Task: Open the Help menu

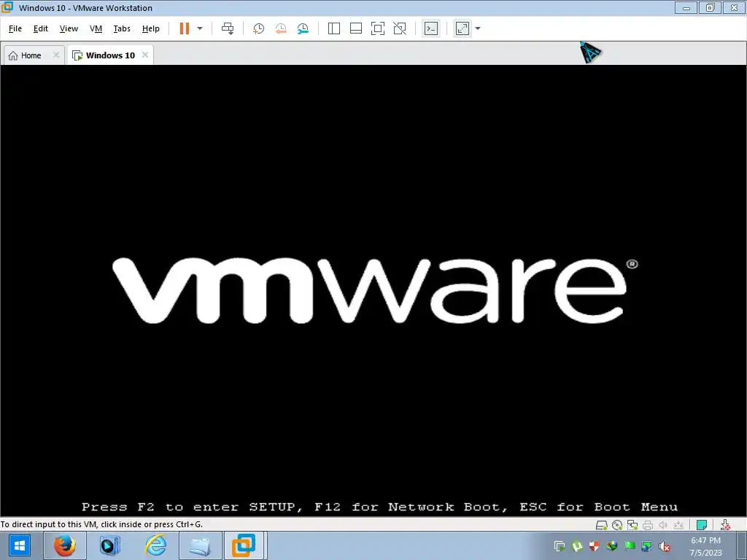Action: point(150,28)
